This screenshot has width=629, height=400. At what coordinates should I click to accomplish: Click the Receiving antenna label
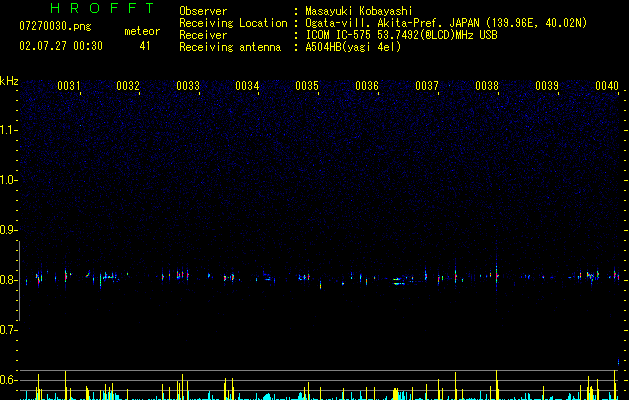[x=230, y=47]
